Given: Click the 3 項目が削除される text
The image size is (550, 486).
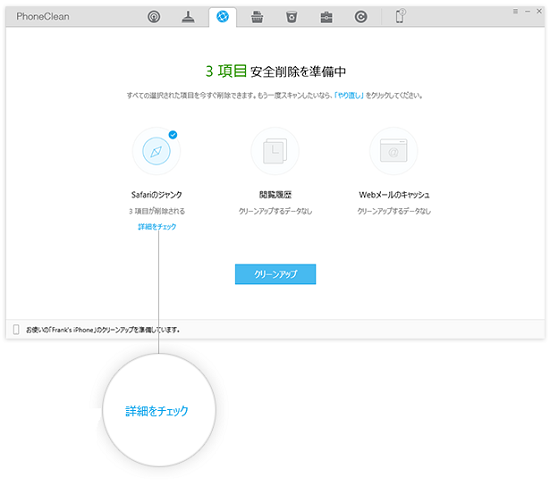Looking at the screenshot, I should pos(156,211).
